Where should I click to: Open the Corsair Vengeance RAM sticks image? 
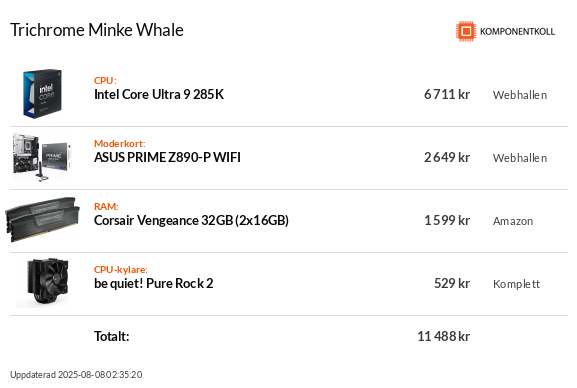coord(42,220)
